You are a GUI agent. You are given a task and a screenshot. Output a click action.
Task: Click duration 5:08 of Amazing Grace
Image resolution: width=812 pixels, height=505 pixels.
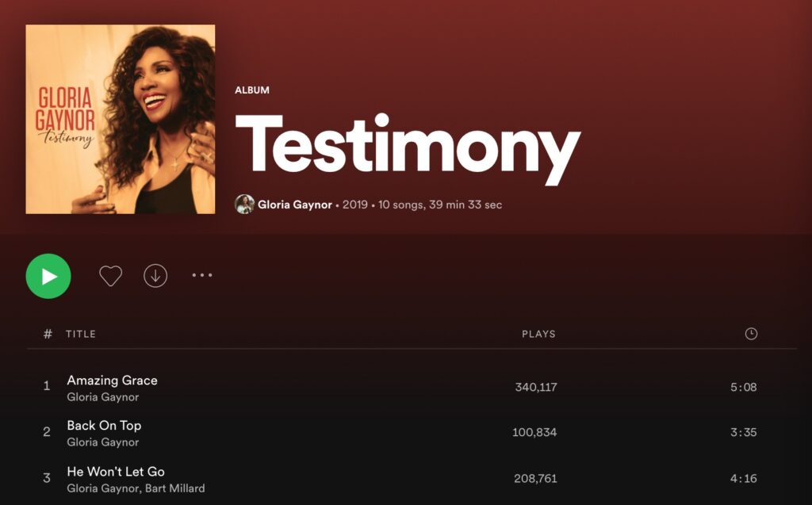pyautogui.click(x=744, y=387)
